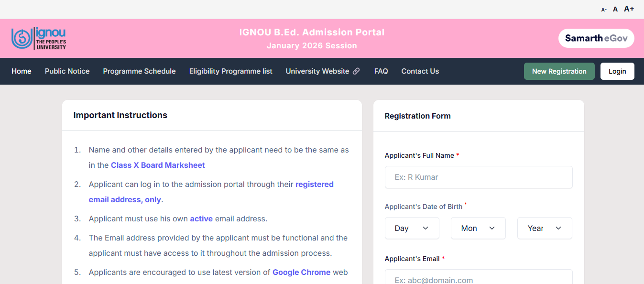Open the Year dropdown for birth year

click(x=544, y=228)
